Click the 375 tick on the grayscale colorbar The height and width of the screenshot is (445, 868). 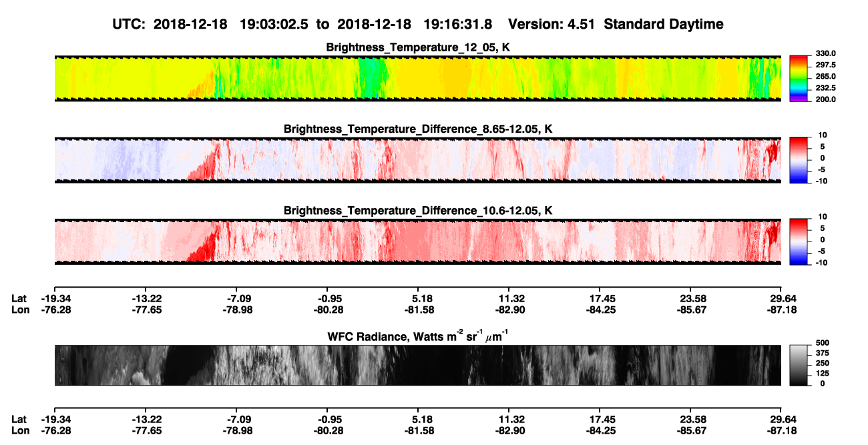(823, 353)
